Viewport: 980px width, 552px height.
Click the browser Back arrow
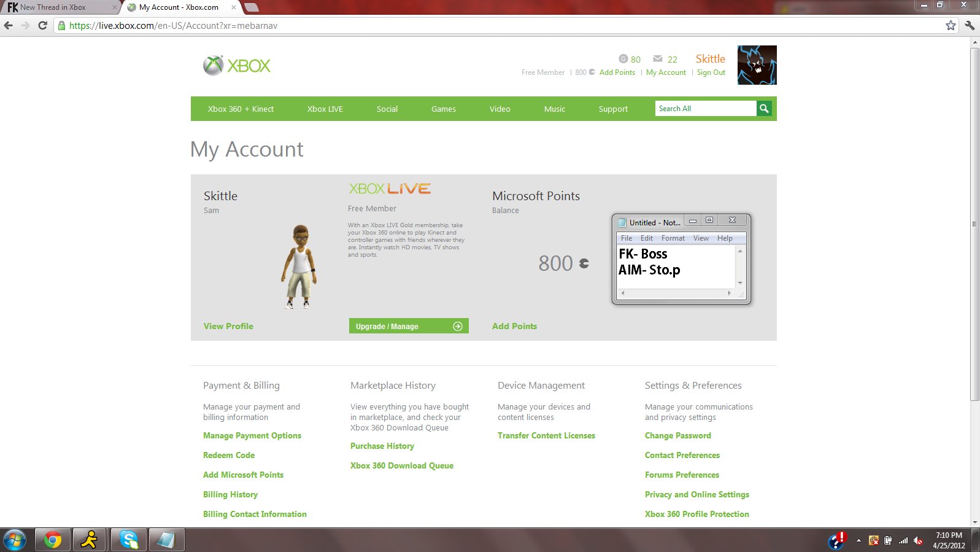pyautogui.click(x=9, y=25)
